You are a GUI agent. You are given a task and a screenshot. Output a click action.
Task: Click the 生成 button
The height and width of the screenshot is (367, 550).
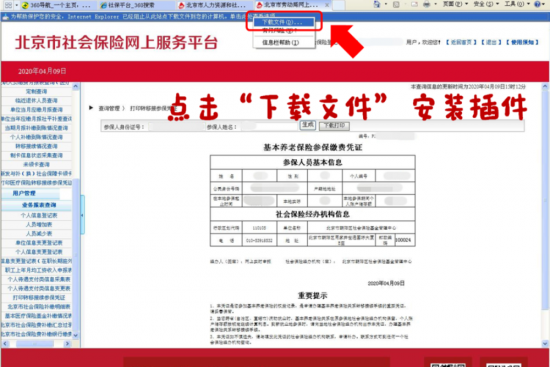308,125
